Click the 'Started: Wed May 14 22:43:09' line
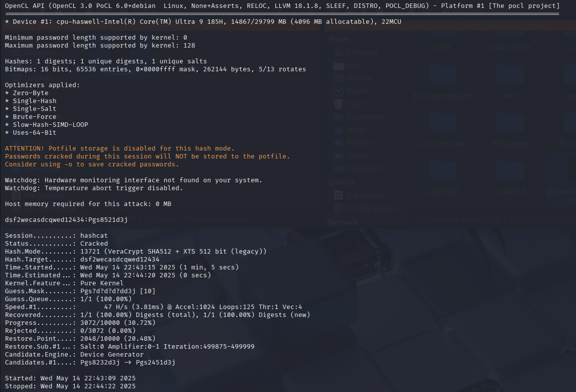 point(70,378)
